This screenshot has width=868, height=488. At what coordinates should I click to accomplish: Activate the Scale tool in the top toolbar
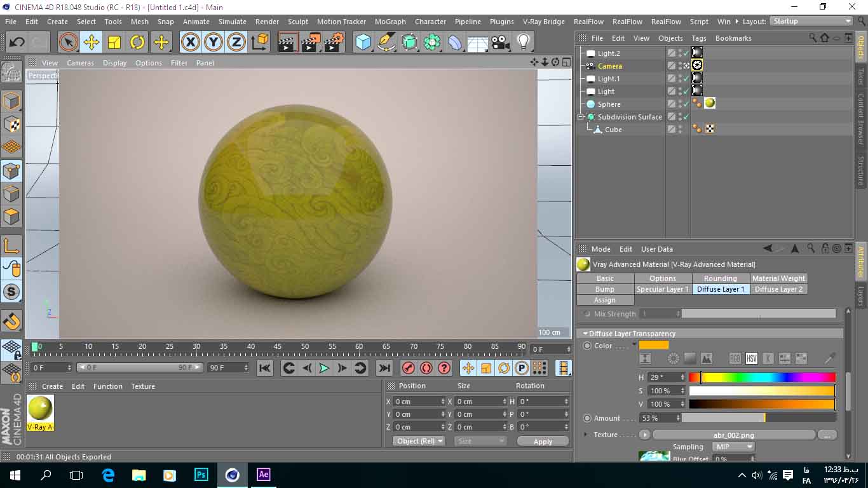pyautogui.click(x=114, y=43)
